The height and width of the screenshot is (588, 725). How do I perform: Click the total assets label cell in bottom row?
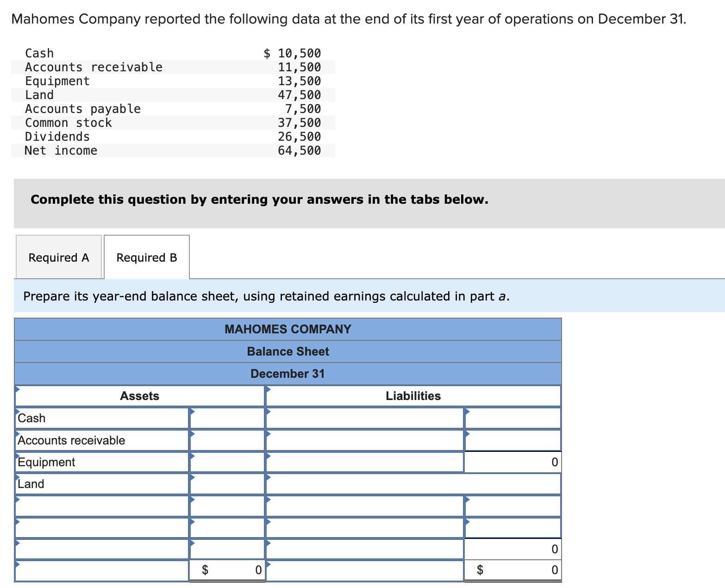coord(102,571)
